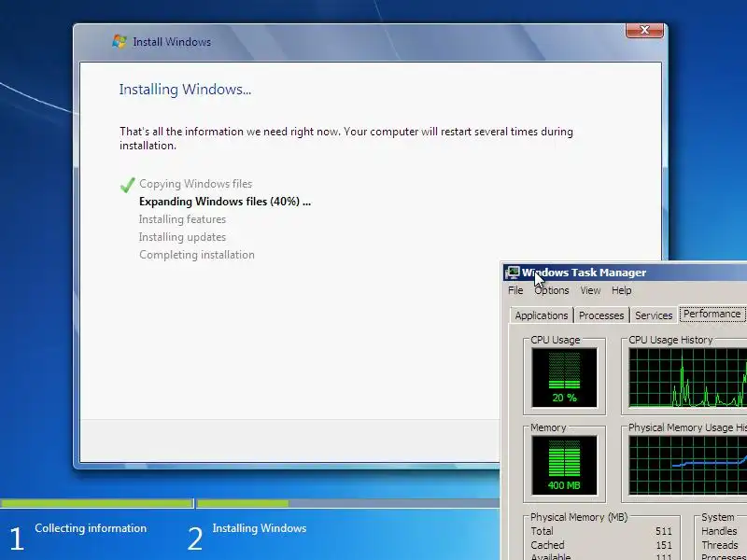This screenshot has height=560, width=747.
Task: Select the Performance tab
Action: (712, 314)
